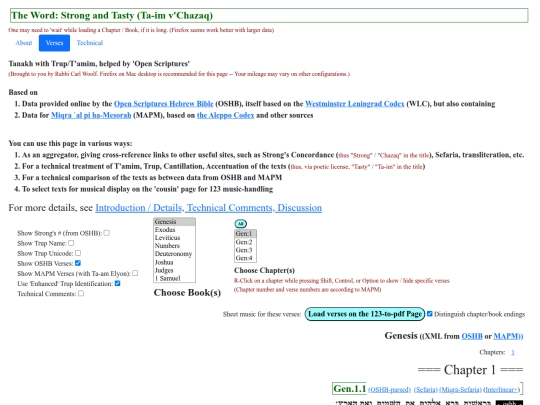Uncheck Distinguish chapter/book endings checkbox

pos(429,314)
